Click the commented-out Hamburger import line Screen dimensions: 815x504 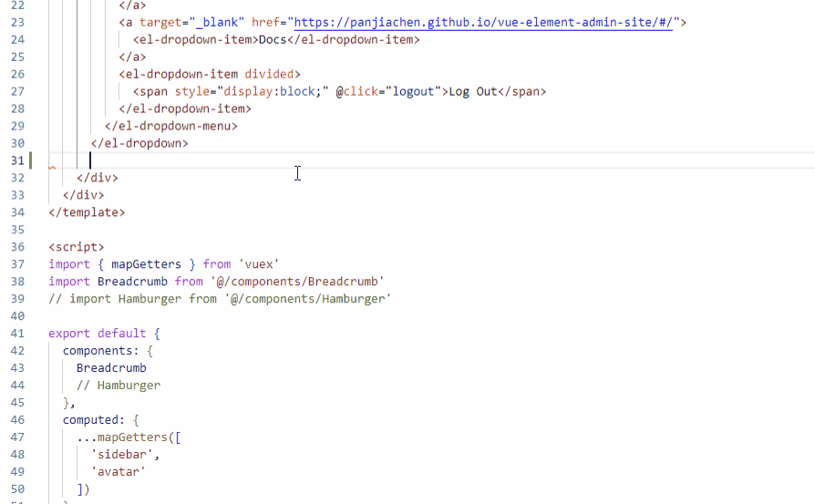[219, 299]
